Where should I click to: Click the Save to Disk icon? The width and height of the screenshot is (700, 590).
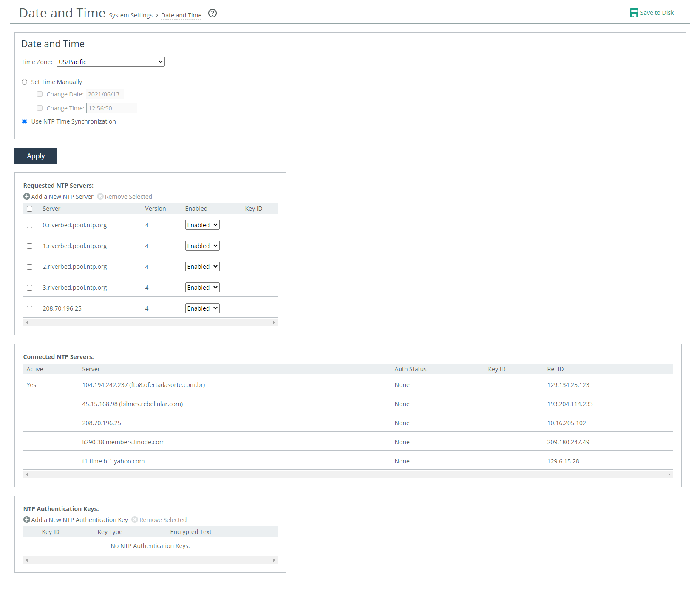coord(634,13)
